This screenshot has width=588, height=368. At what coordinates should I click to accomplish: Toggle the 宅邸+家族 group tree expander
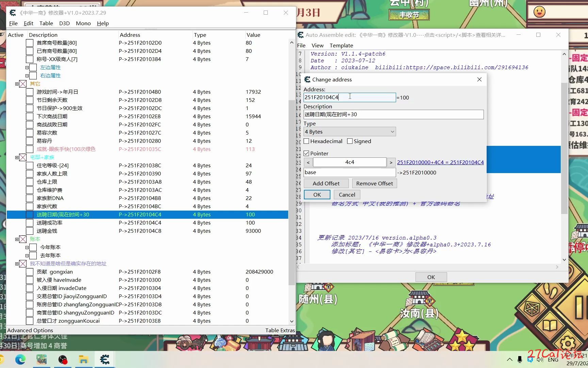point(17,157)
